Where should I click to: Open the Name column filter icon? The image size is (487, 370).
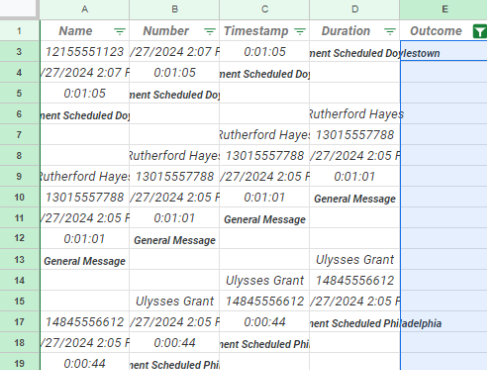[120, 31]
